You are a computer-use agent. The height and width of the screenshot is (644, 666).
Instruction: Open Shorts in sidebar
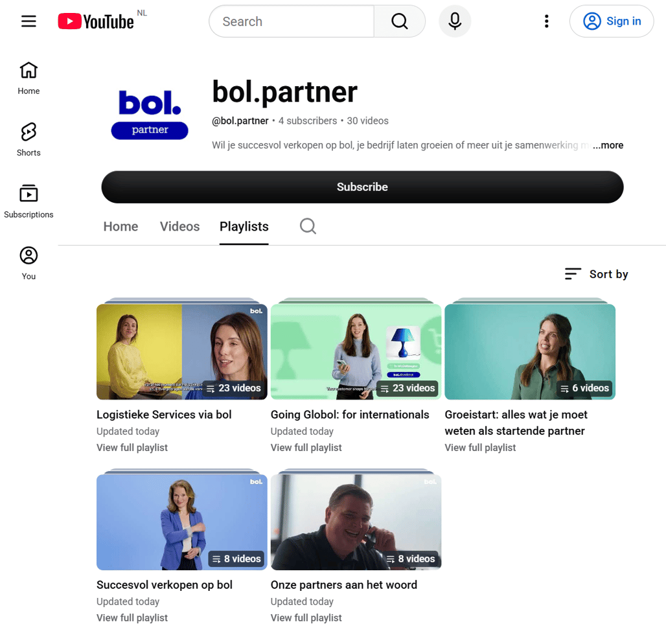tap(29, 140)
